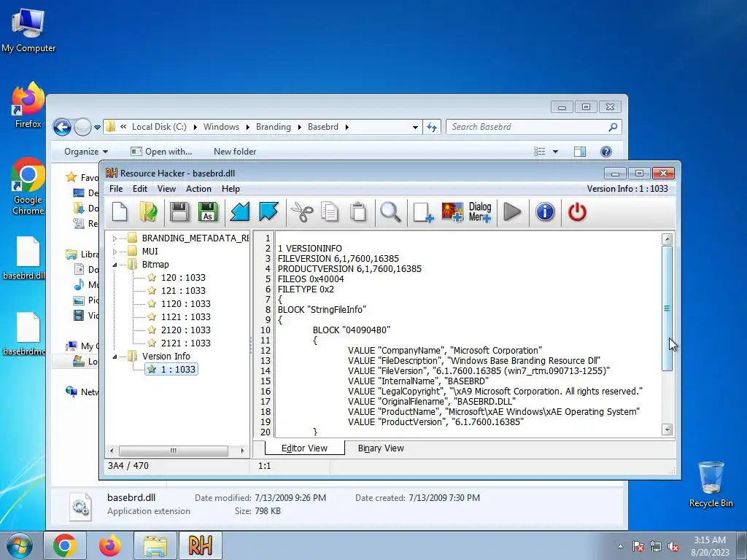747x560 pixels.
Task: Open the Help menu in Resource Hacker
Action: 231,189
